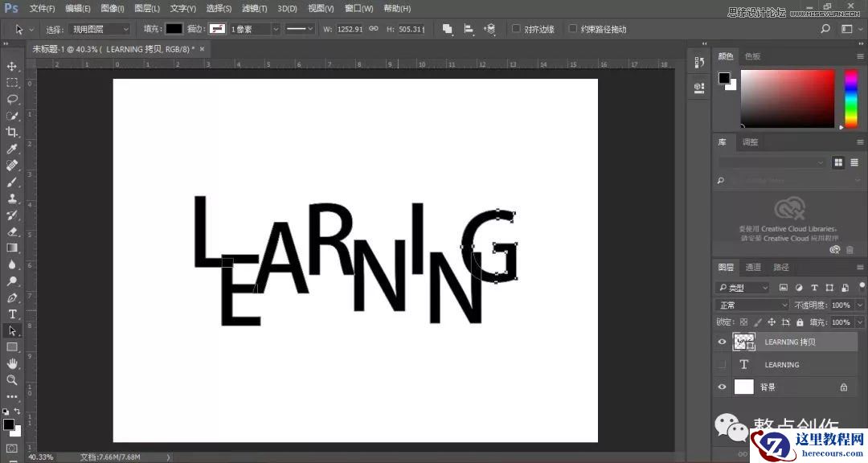Show the hidden LEARNING text layer
Screen dimensions: 868x463
coord(722,364)
